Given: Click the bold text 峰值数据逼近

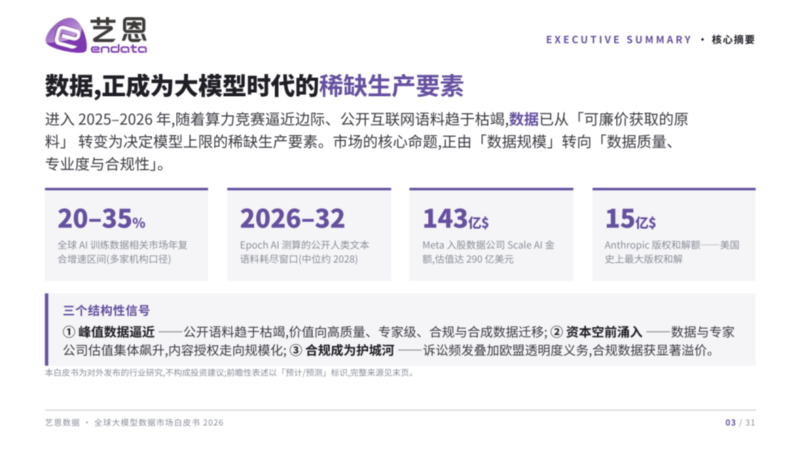Looking at the screenshot, I should pyautogui.click(x=116, y=332).
